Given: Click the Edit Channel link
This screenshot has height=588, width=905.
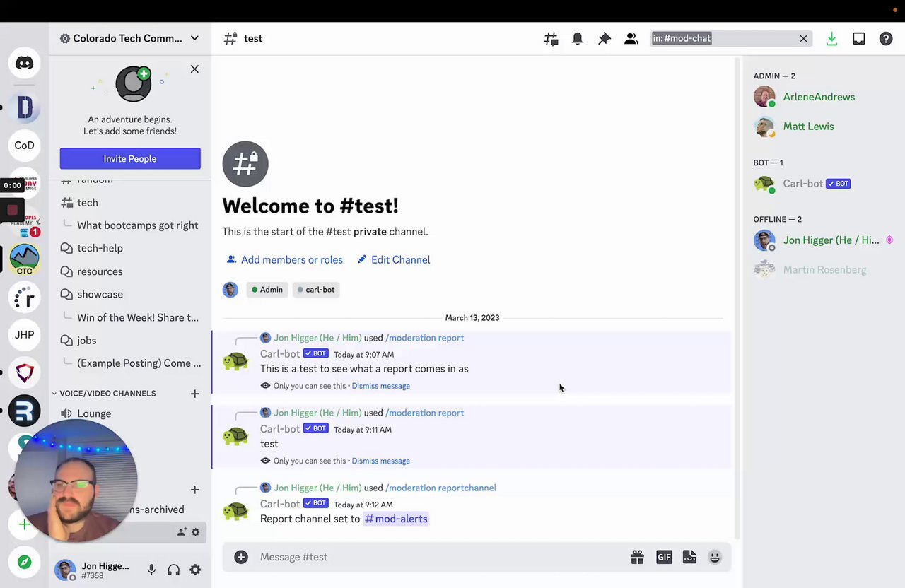Looking at the screenshot, I should pos(393,259).
